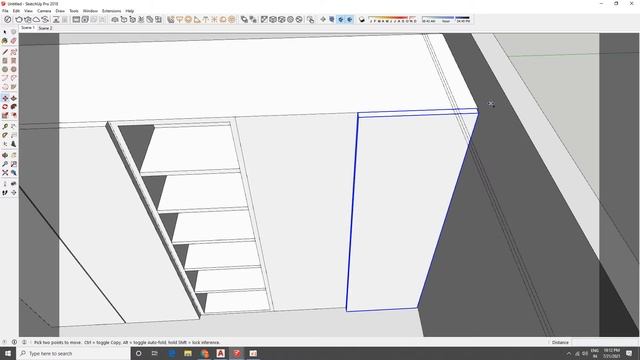Choose the Zoom Window tool
The image size is (640, 360).
pos(13,164)
